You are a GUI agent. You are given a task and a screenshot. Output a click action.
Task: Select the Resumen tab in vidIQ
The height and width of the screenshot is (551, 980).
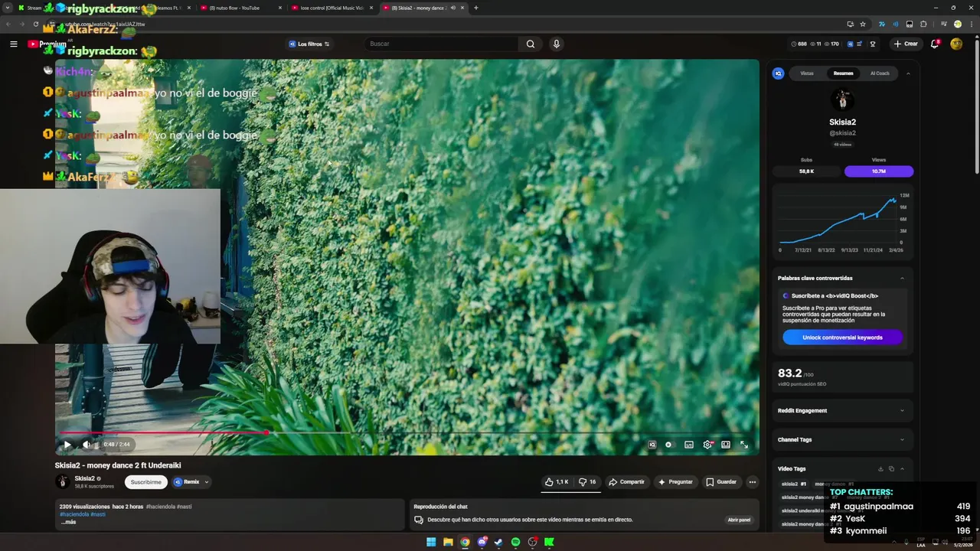pyautogui.click(x=843, y=73)
